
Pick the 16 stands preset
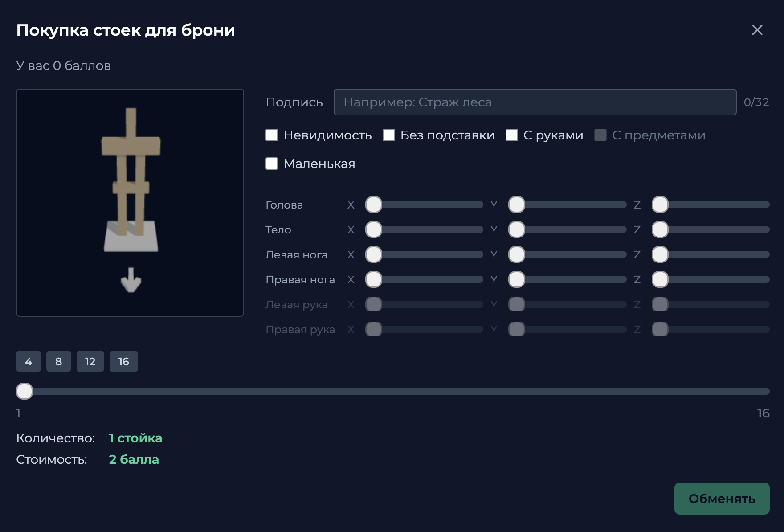tap(124, 361)
